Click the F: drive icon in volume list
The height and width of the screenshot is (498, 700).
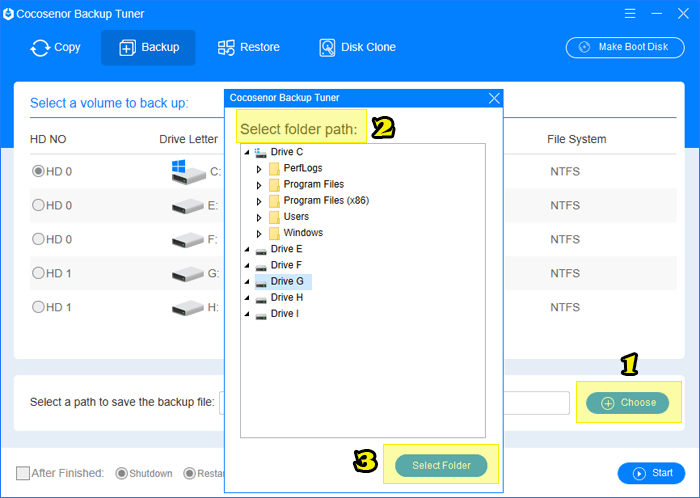188,240
